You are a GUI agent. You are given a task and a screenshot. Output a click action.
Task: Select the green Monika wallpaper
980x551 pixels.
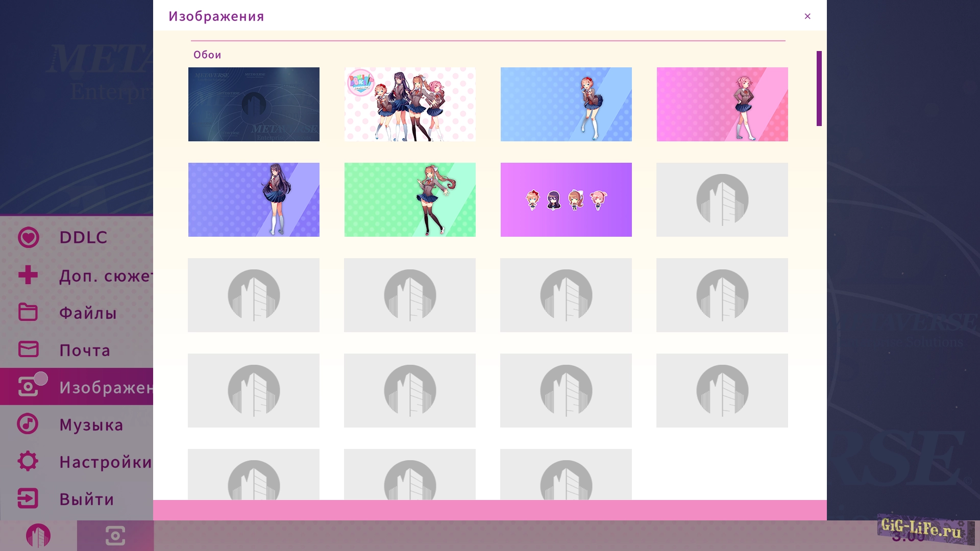coord(410,199)
